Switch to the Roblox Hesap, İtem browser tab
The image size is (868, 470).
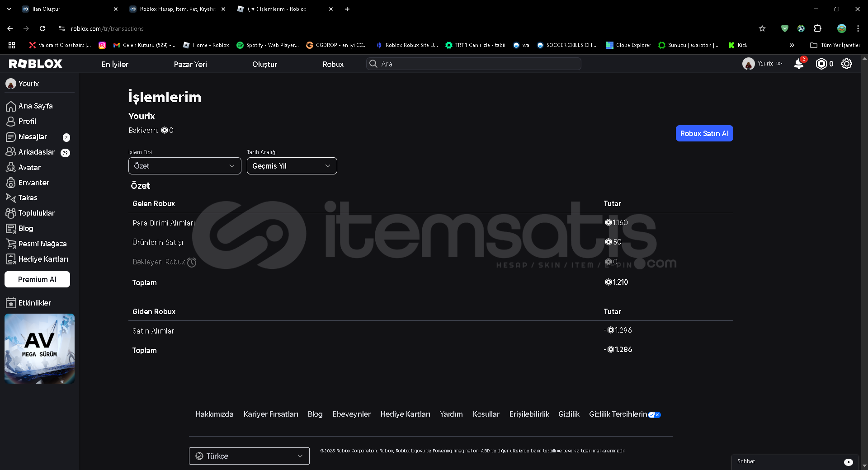point(178,9)
